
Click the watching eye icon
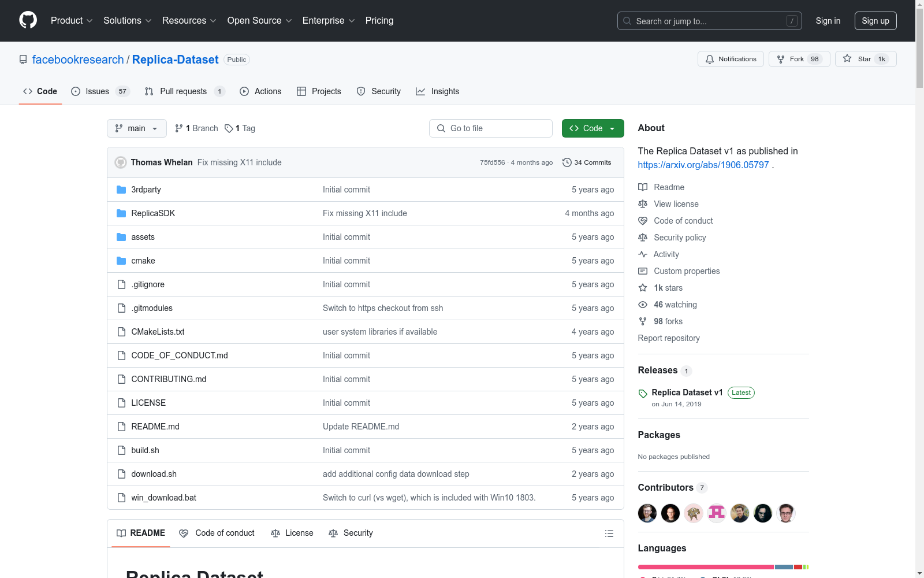point(643,305)
